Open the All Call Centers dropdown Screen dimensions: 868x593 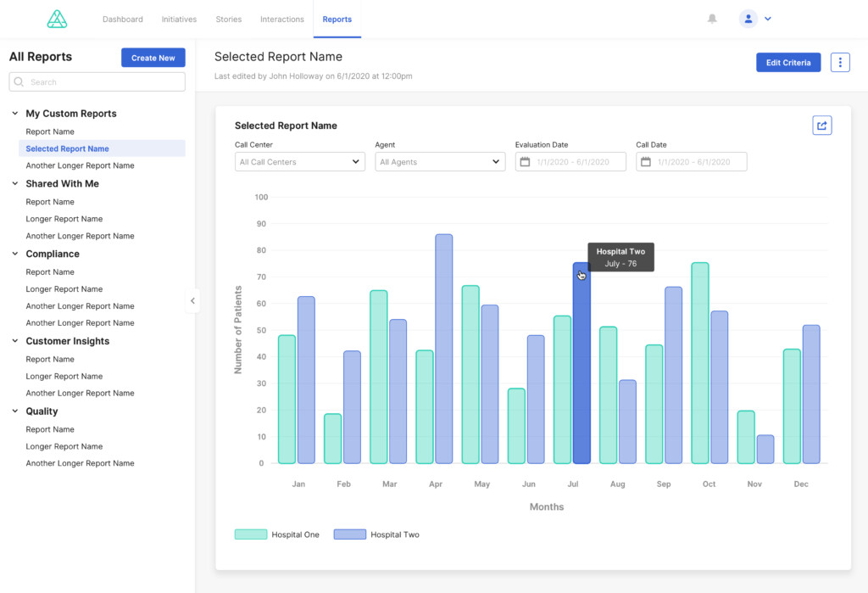[x=299, y=161]
